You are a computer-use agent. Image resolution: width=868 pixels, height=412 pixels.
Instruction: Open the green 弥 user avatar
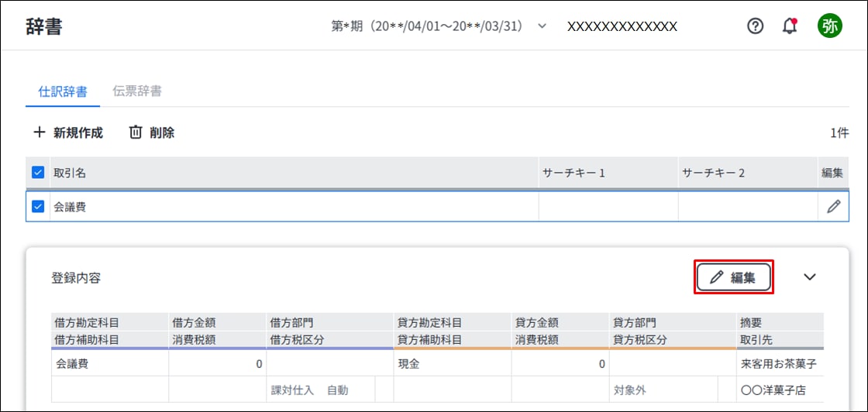tap(829, 26)
